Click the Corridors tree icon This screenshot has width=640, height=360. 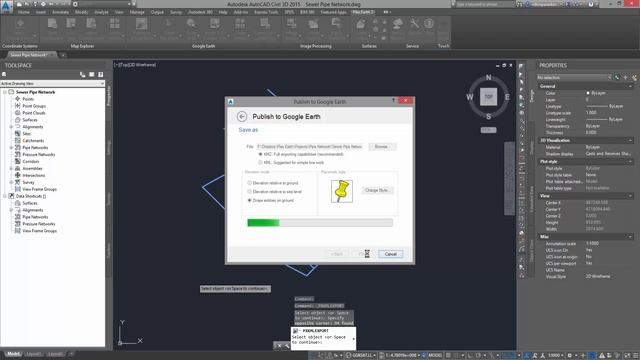point(18,161)
